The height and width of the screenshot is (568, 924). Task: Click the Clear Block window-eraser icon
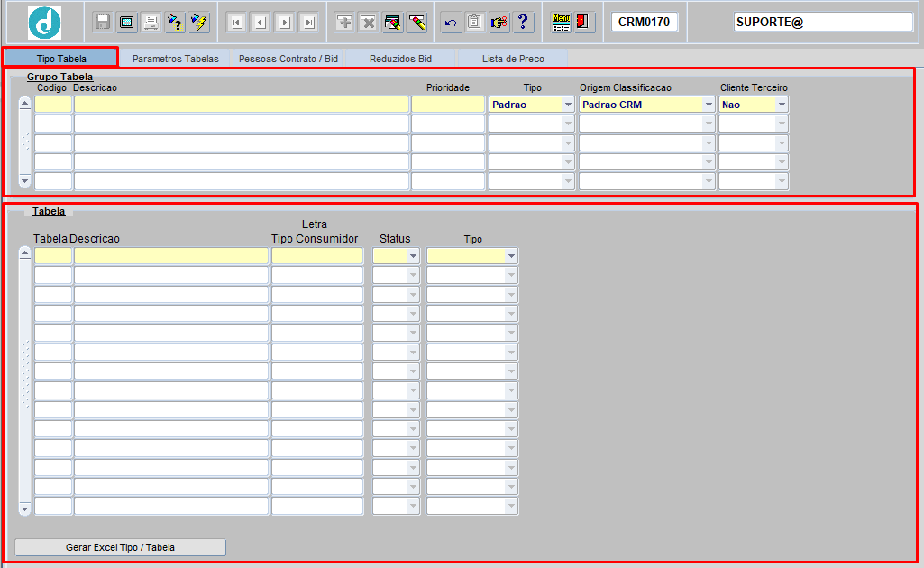tap(392, 23)
